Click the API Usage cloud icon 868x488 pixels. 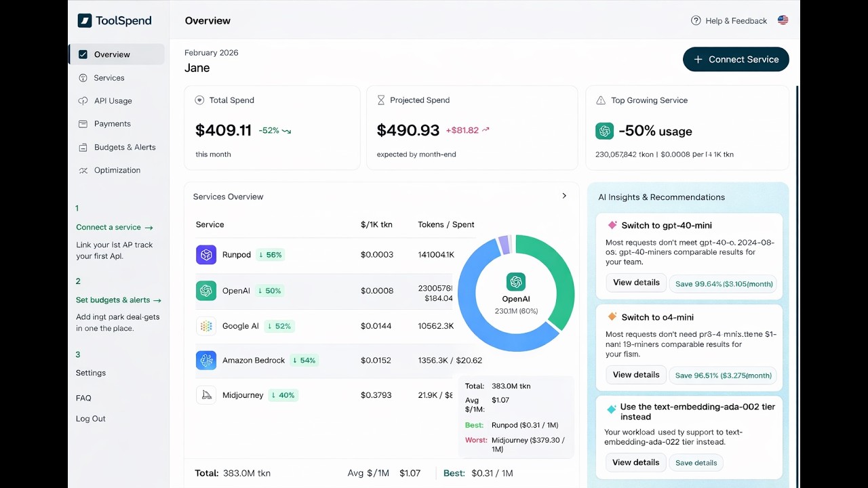click(x=83, y=101)
